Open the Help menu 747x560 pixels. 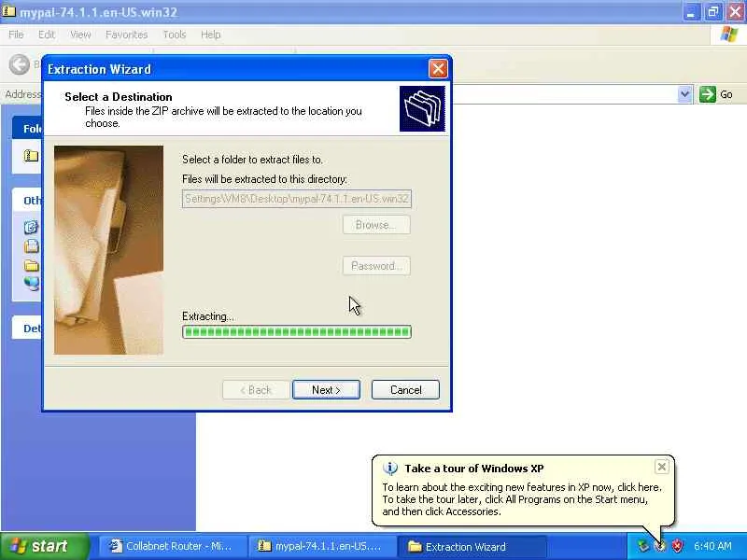211,35
